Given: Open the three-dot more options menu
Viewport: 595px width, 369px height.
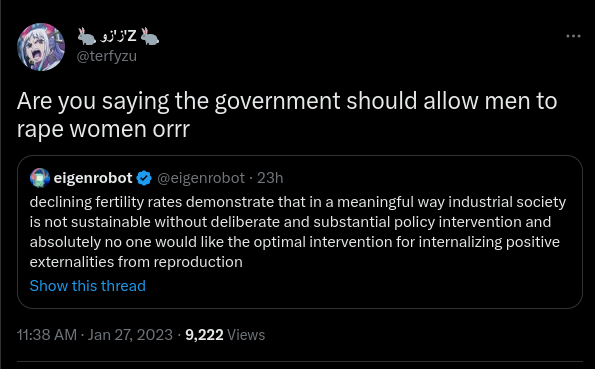Looking at the screenshot, I should [573, 36].
